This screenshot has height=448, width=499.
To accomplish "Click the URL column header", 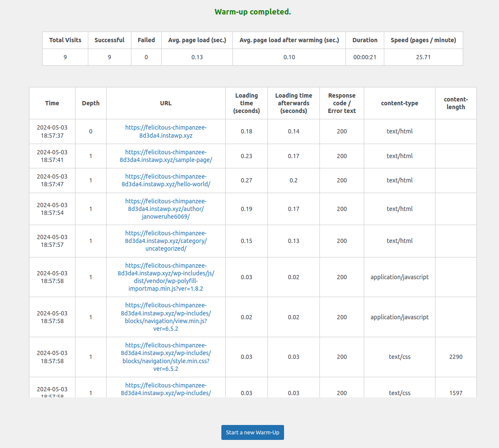I will [166, 103].
